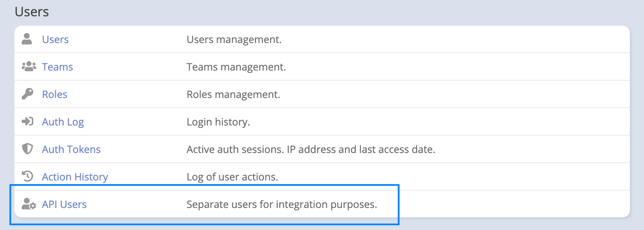Go to the Roles link

[x=55, y=94]
